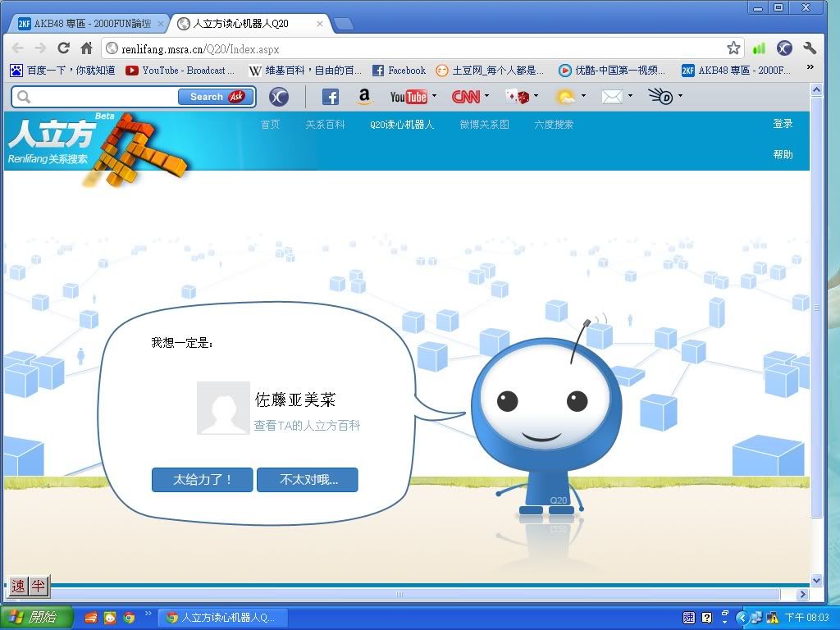Image resolution: width=840 pixels, height=630 pixels.
Task: Toggle the 半 half-width IME mode button
Action: pos(39,586)
